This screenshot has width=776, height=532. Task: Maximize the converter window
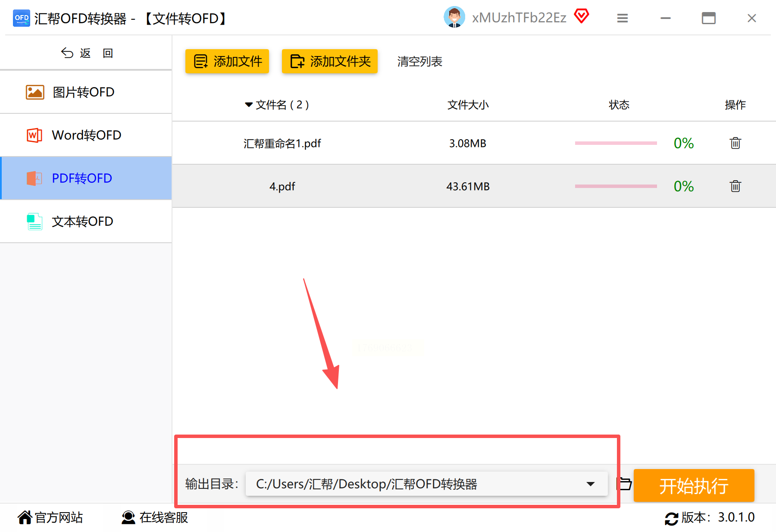708,18
